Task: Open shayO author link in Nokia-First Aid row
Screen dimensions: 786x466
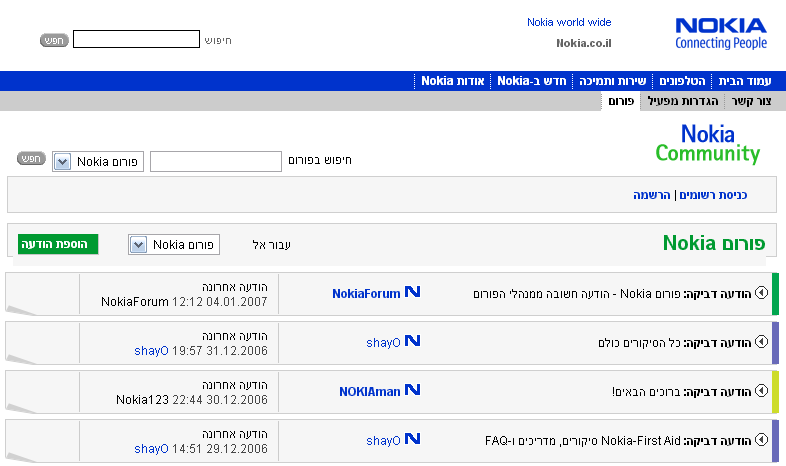Action: (383, 441)
